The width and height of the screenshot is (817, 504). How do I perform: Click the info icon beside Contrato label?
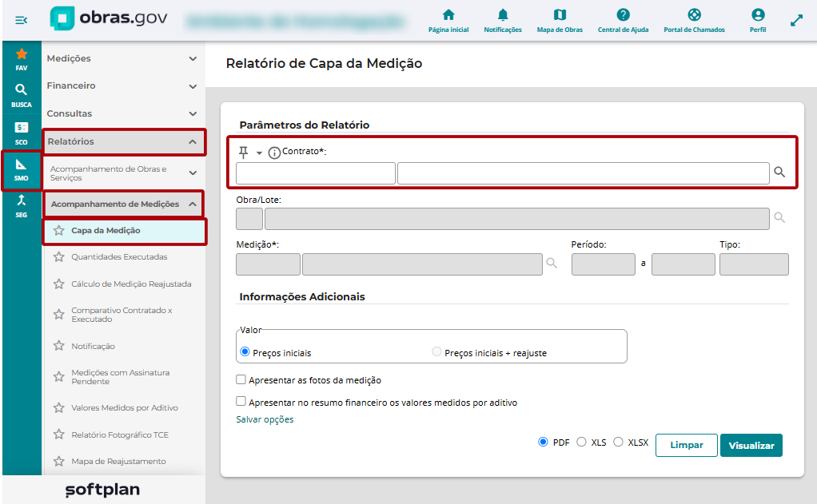click(x=274, y=153)
